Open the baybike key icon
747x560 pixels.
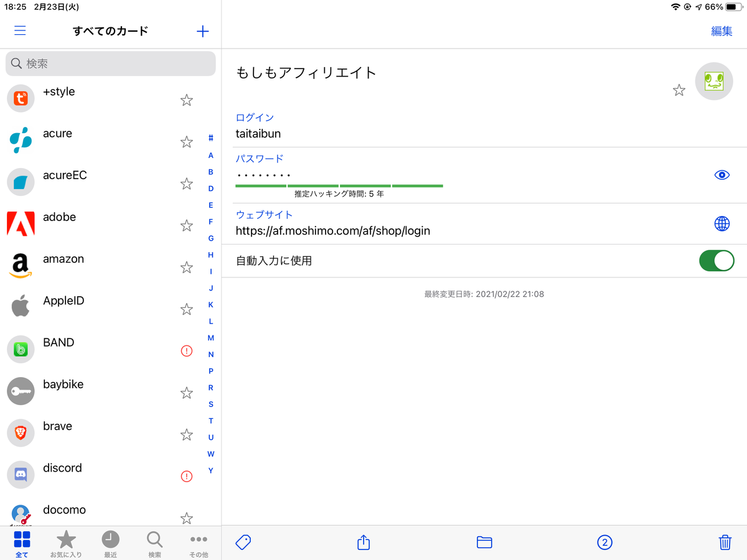click(21, 391)
